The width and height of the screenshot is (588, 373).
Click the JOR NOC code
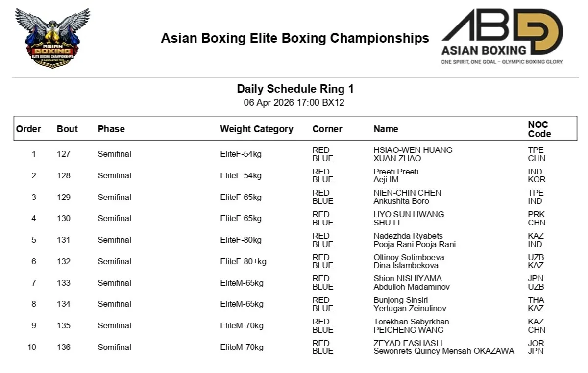click(x=536, y=343)
